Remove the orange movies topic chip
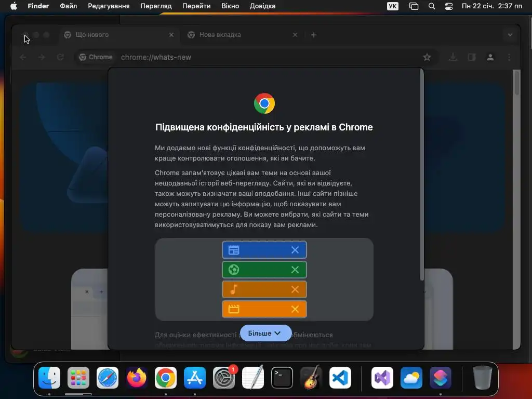Viewport: 532px width, 399px height. click(x=295, y=309)
